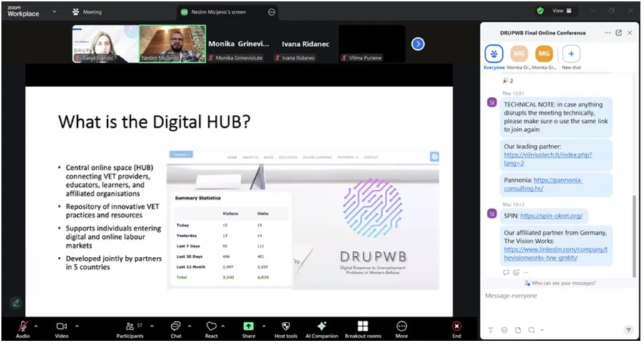Open the More options menu in toolbar
The height and width of the screenshot is (344, 644).
401,327
